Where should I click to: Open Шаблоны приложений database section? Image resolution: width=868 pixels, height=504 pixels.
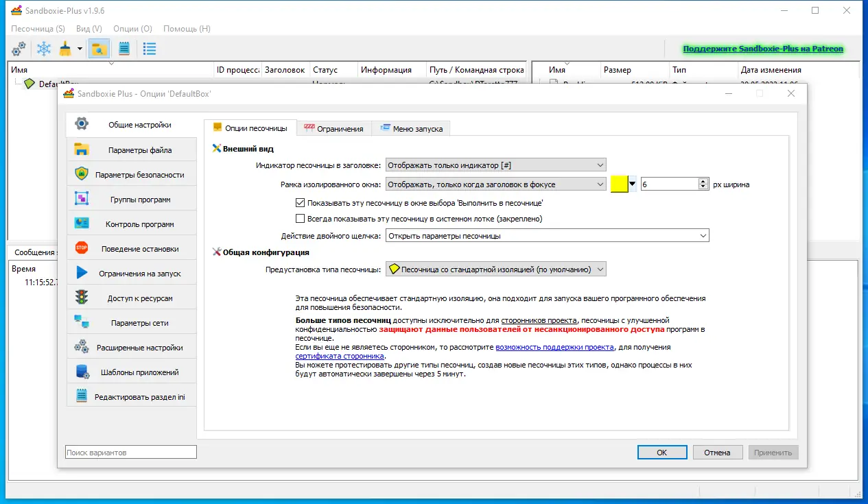[131, 372]
